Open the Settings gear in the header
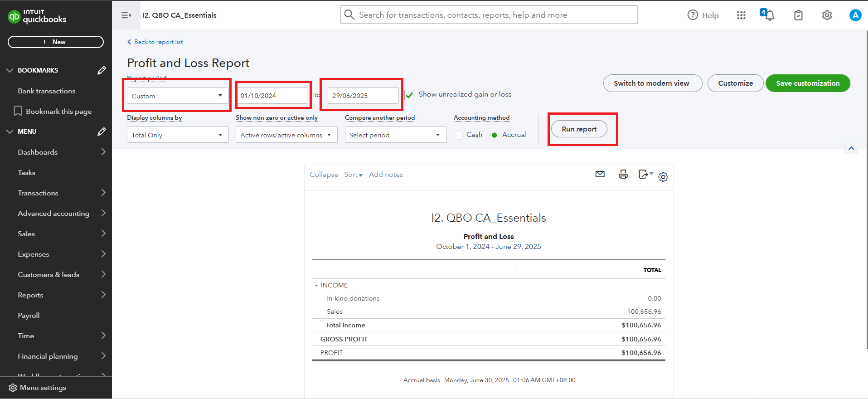 pos(827,15)
